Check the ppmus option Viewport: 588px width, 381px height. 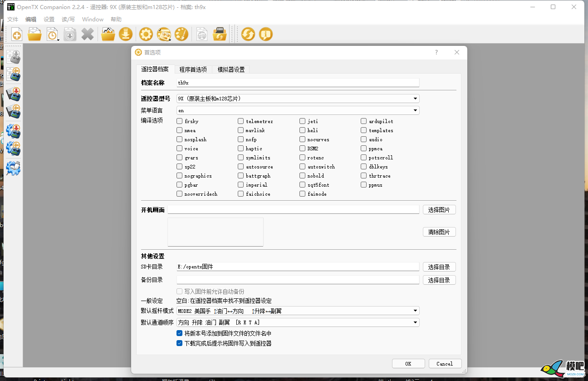coord(364,185)
